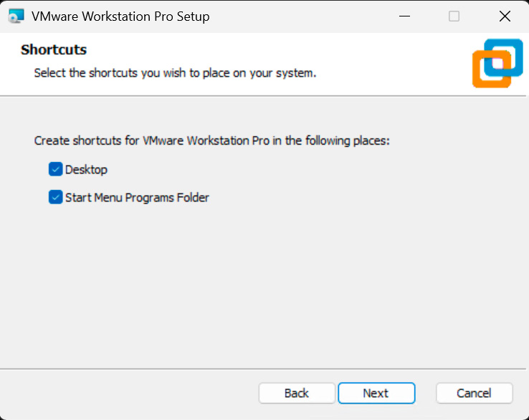Click the Start Menu Programs Folder label

coord(137,197)
